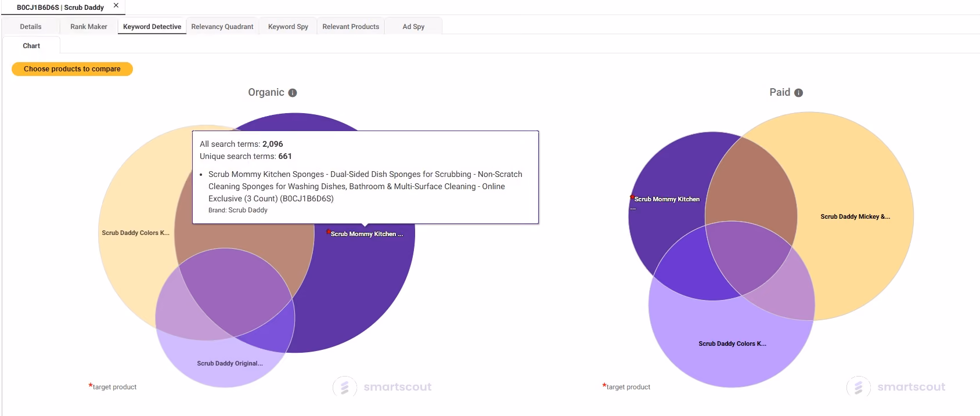This screenshot has height=416, width=980.
Task: Click Paid Scrub Daddy Colors K... label
Action: [x=732, y=343]
